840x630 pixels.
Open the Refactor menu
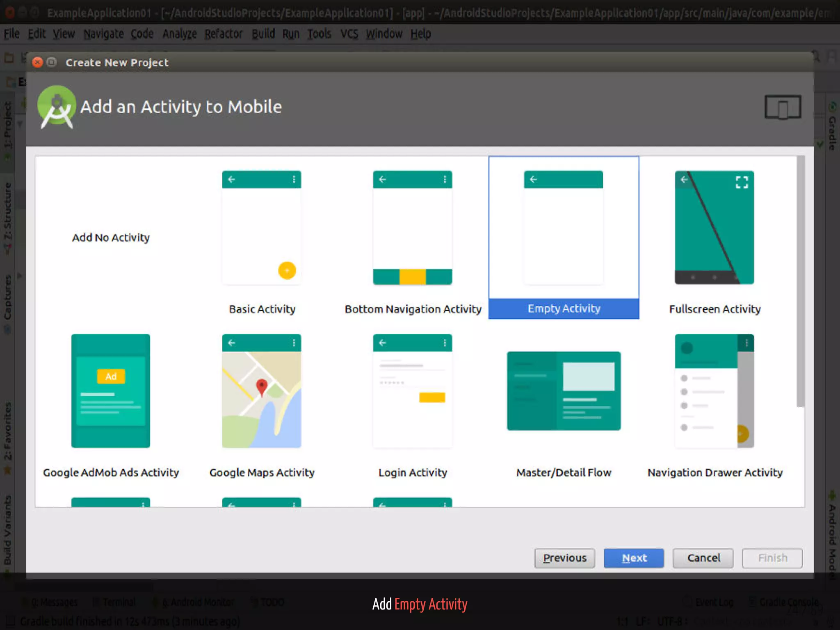[224, 34]
